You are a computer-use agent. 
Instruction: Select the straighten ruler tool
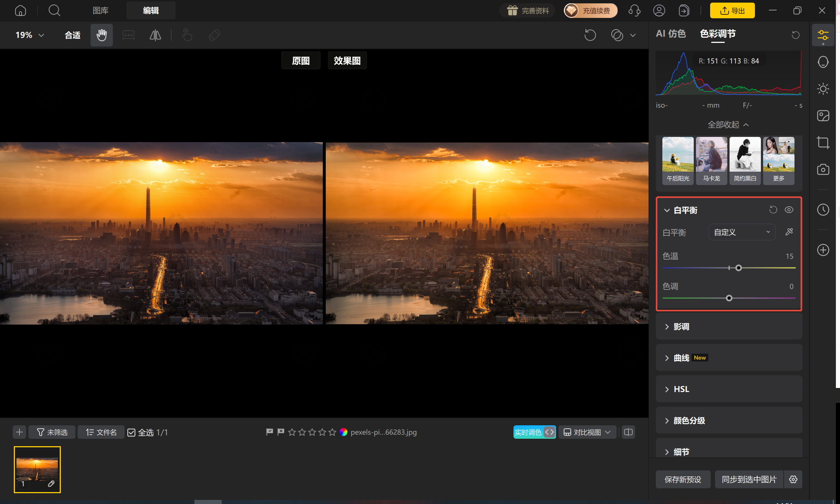[128, 35]
